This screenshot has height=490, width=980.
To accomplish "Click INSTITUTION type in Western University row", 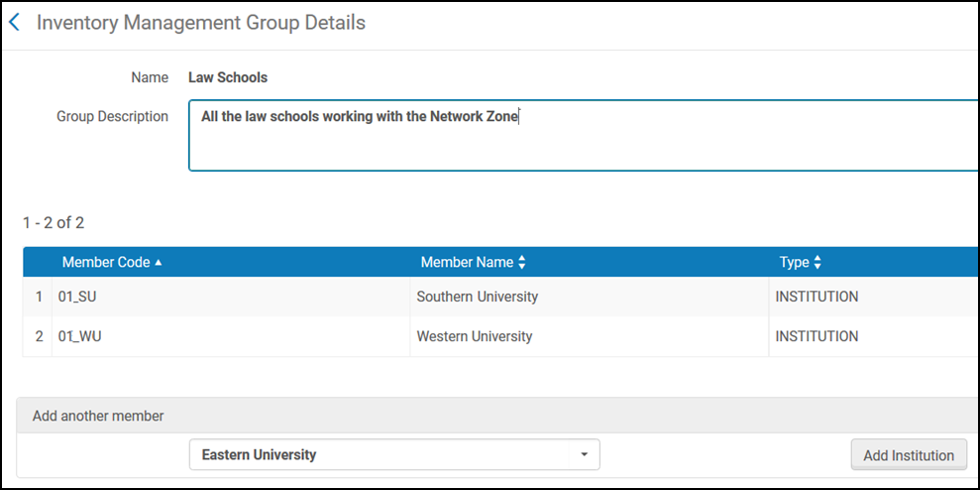I will pos(817,336).
